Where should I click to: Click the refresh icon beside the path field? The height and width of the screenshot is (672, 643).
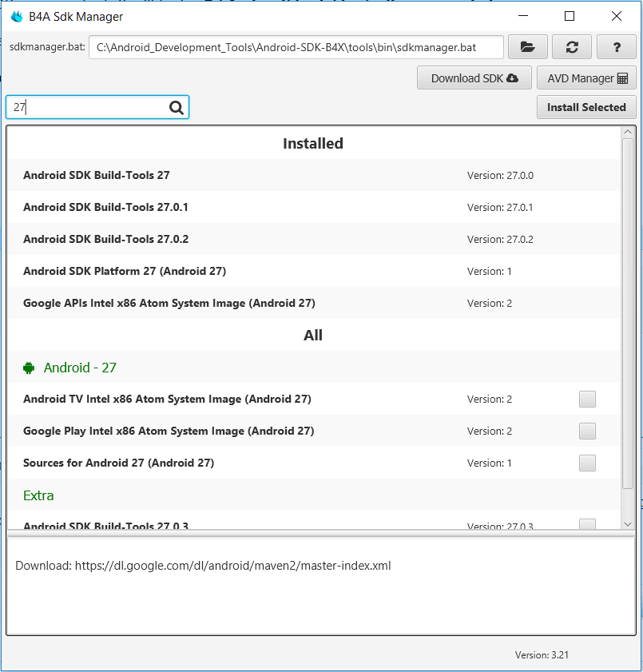click(x=572, y=47)
